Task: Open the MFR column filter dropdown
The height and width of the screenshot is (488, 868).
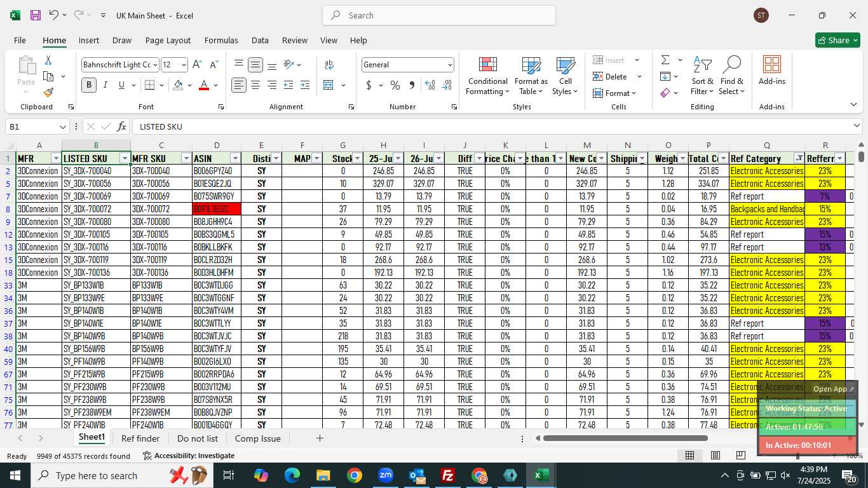Action: [56, 158]
